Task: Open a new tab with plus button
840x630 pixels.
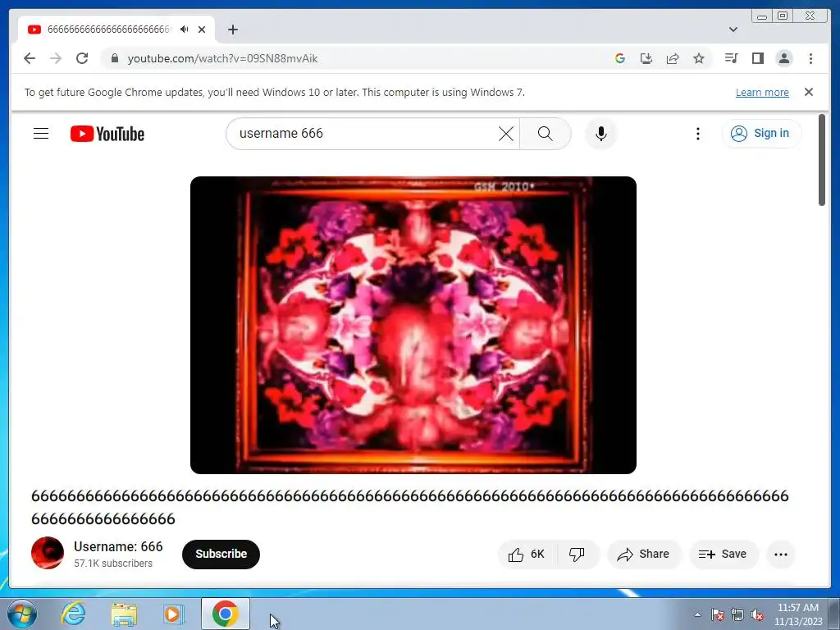Action: coord(232,30)
